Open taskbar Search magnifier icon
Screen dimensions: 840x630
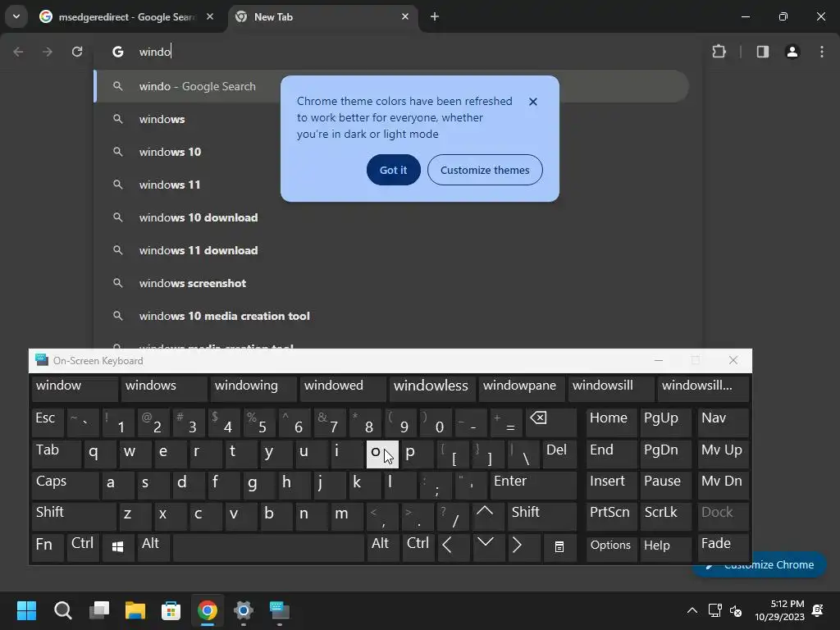click(x=62, y=610)
